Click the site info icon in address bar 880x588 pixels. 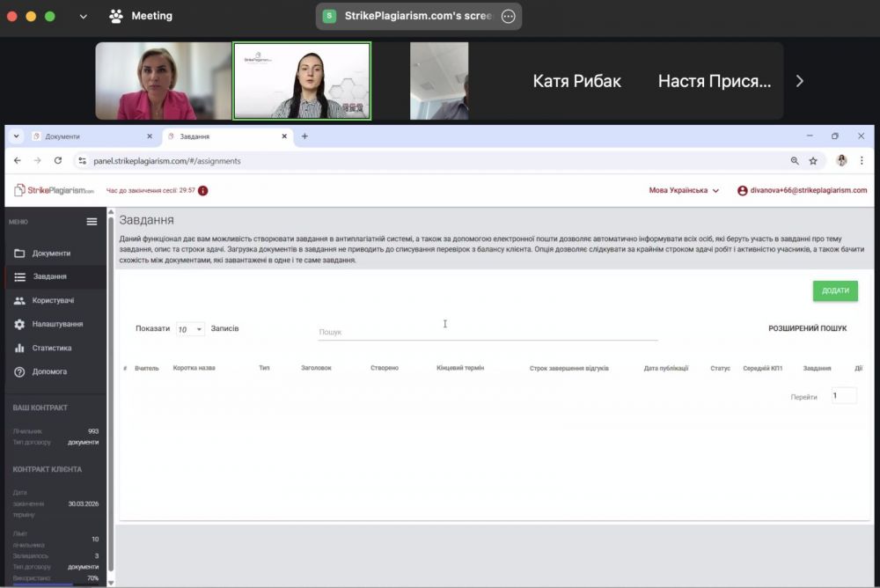(83, 160)
